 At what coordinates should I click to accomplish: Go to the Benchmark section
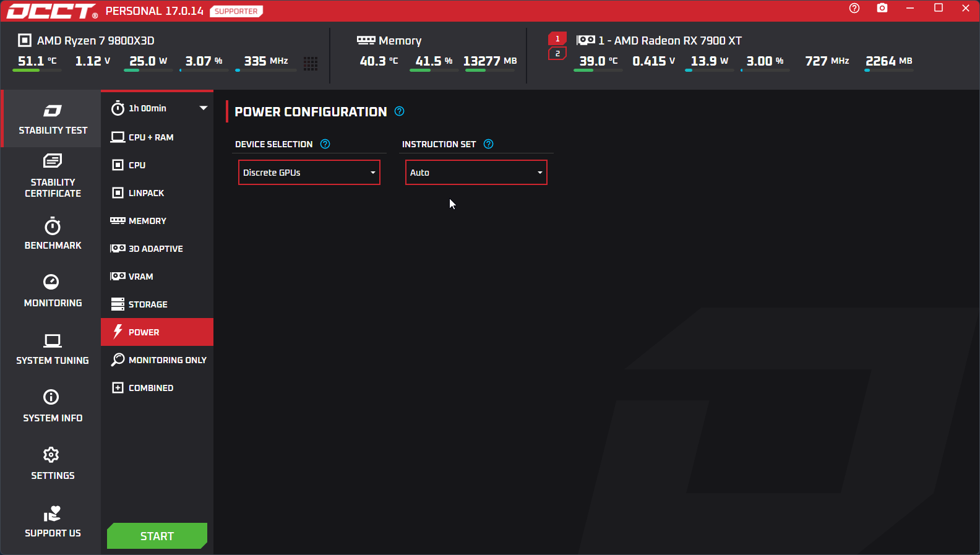pos(53,234)
